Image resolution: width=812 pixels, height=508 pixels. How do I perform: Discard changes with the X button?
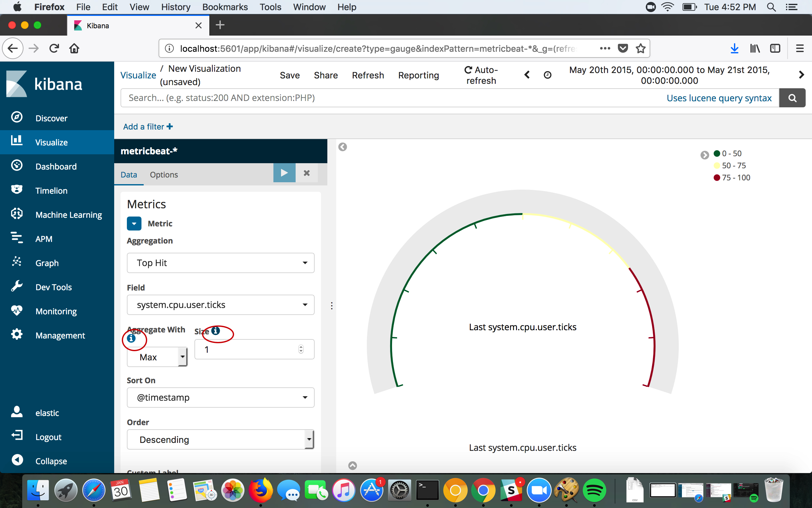coord(307,173)
